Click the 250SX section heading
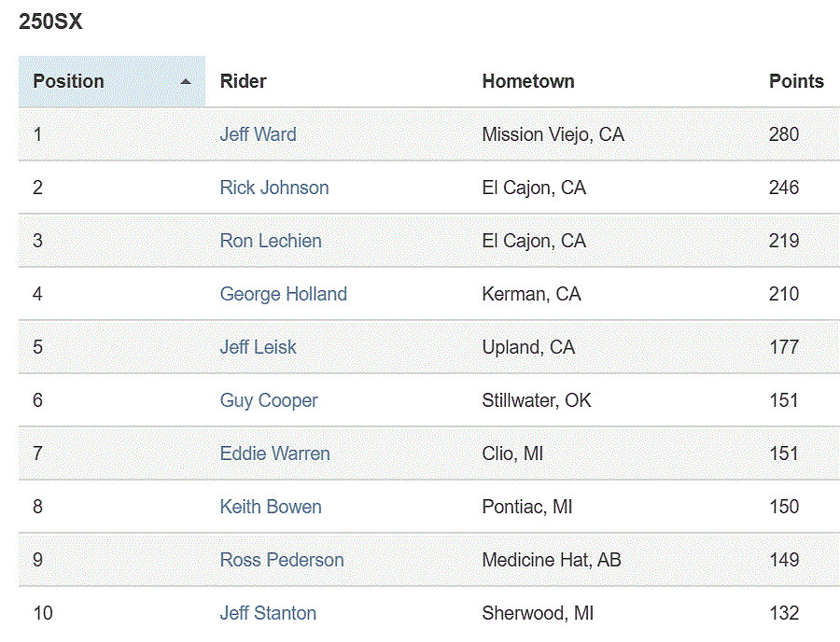Screen dimensions: 840x642 point(50,22)
